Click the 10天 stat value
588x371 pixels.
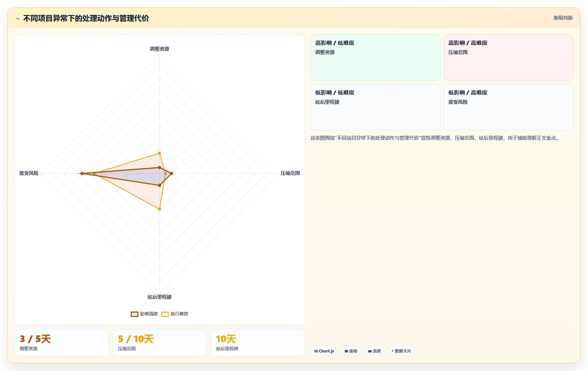point(226,339)
